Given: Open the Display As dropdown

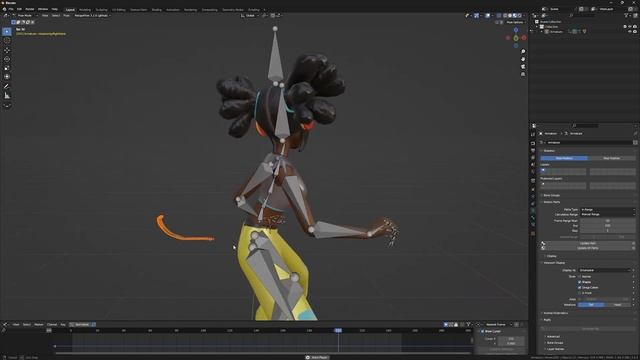Looking at the screenshot, I should point(604,270).
